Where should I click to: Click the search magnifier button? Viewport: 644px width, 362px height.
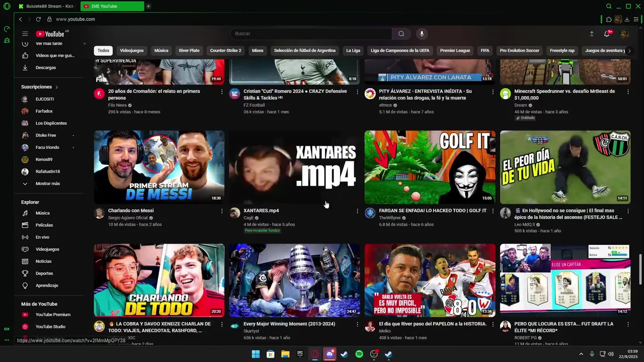point(401,34)
